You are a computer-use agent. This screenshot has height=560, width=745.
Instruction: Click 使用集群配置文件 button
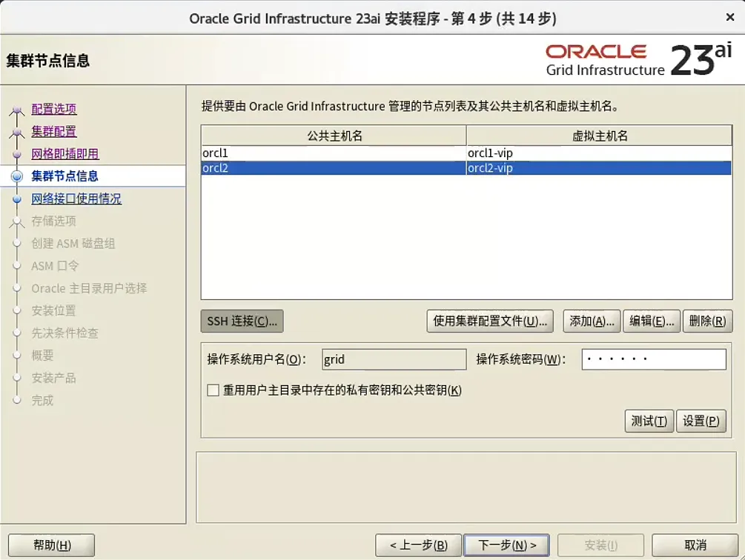(x=489, y=321)
